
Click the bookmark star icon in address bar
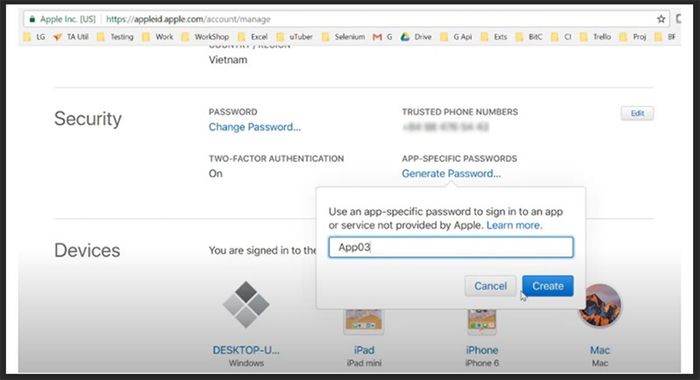point(661,19)
